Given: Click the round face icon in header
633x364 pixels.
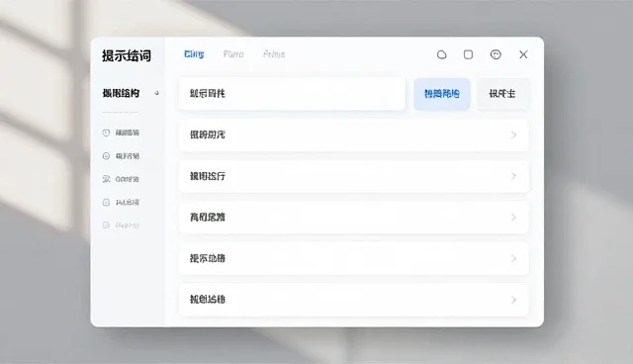Looking at the screenshot, I should [496, 54].
